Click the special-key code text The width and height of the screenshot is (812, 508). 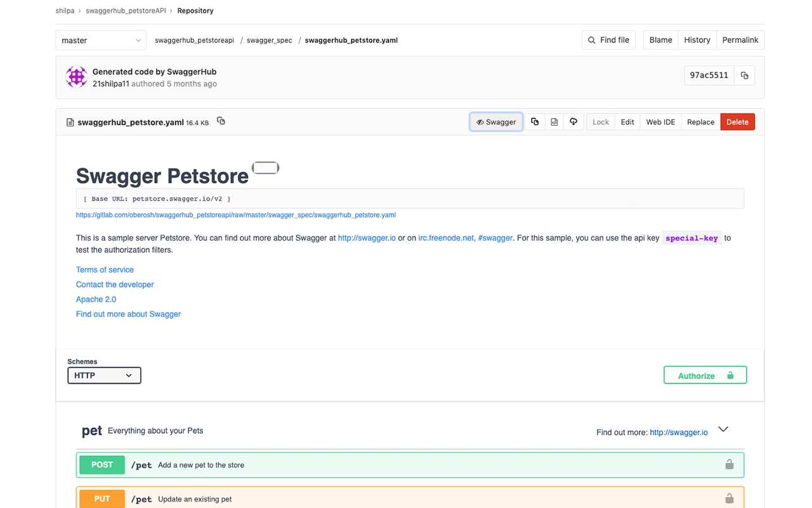[691, 238]
